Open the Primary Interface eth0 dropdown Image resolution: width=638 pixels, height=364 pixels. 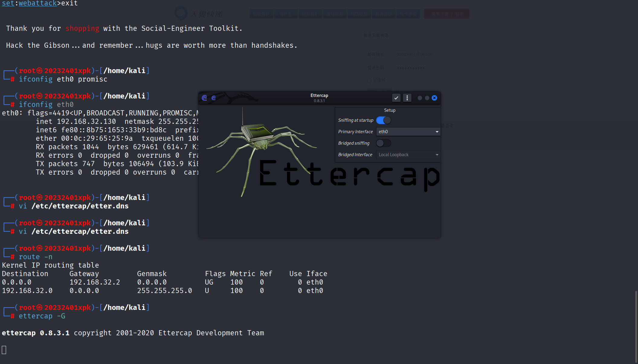[x=408, y=132]
